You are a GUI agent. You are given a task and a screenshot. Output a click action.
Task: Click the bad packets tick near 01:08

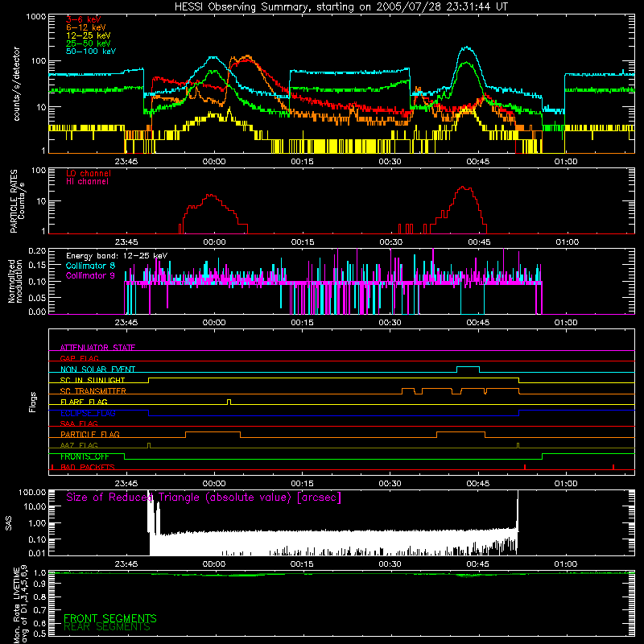(613, 467)
